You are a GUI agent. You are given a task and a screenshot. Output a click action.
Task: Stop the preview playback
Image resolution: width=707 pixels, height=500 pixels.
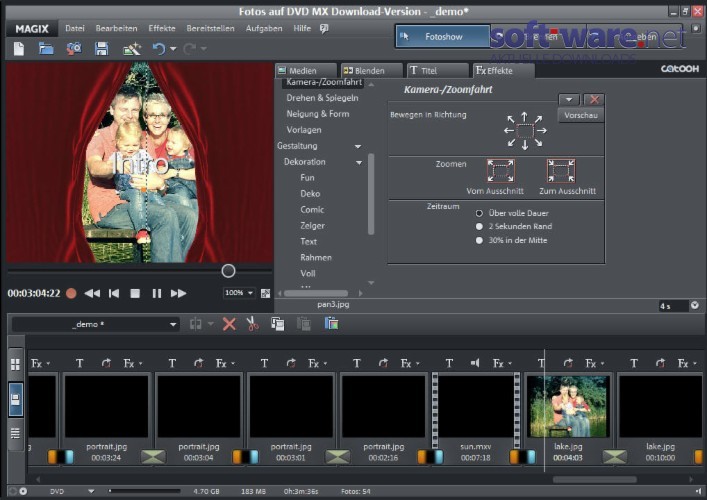pos(135,294)
